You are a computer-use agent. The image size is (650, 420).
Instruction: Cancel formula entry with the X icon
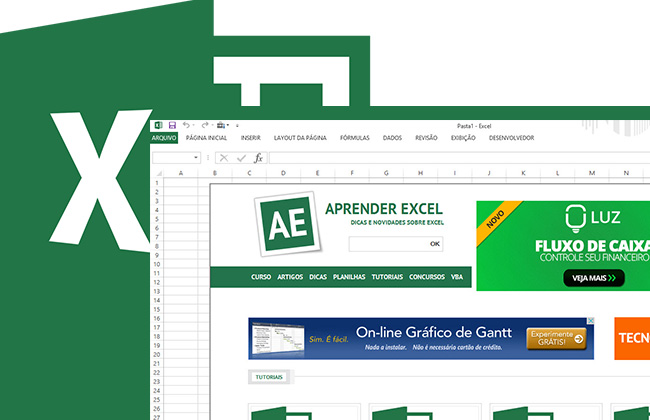click(x=224, y=158)
